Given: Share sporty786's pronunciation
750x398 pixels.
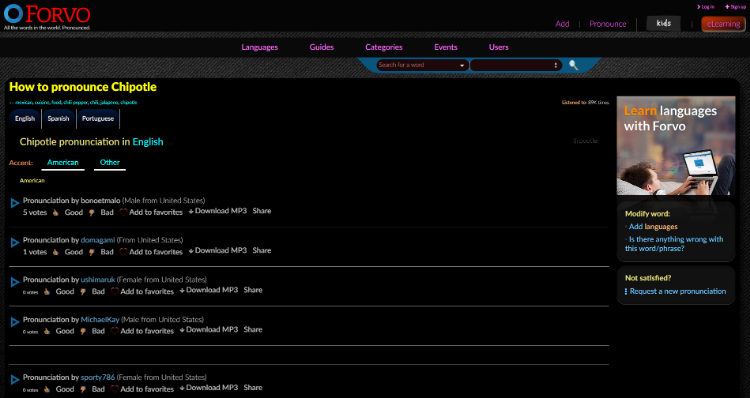Looking at the screenshot, I should click(253, 388).
